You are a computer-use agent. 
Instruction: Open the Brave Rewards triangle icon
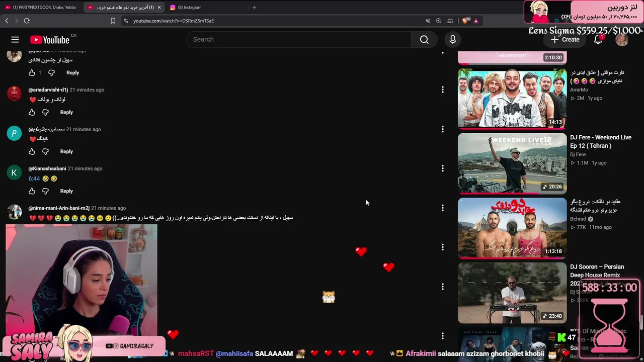coord(475,21)
